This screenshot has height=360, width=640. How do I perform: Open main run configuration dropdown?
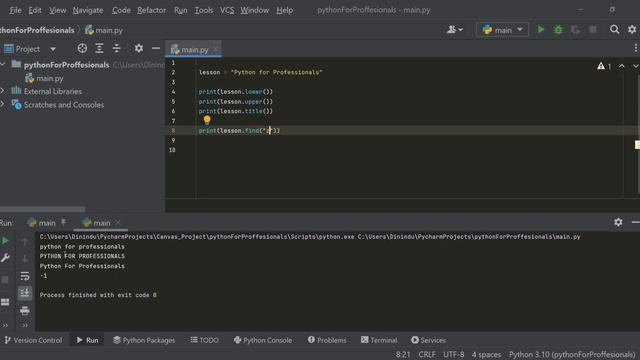pos(502,30)
